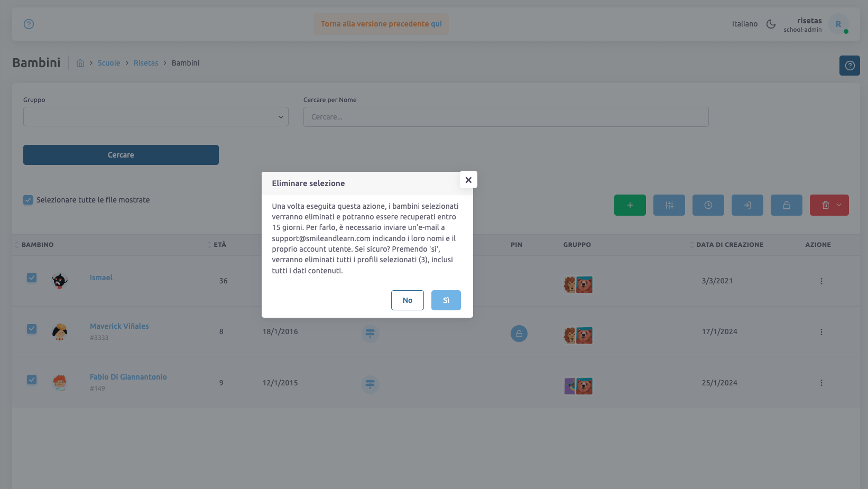Viewport: 868px width, 489px height.
Task: Click the green add child button
Action: pyautogui.click(x=630, y=205)
